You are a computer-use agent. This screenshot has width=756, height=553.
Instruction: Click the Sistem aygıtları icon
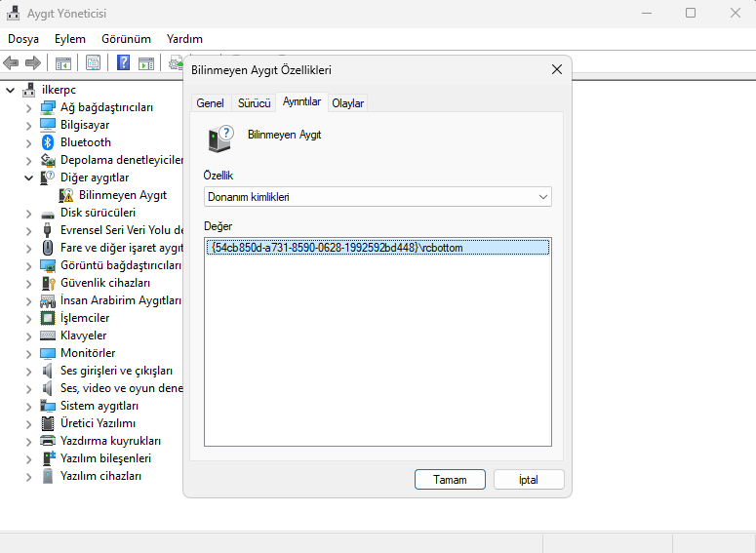(48, 406)
